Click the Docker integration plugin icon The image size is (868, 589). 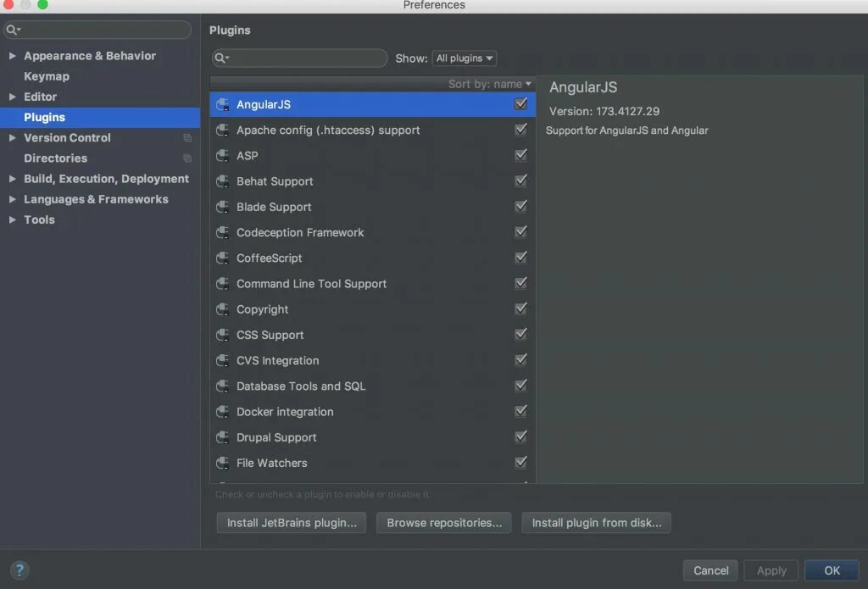223,412
